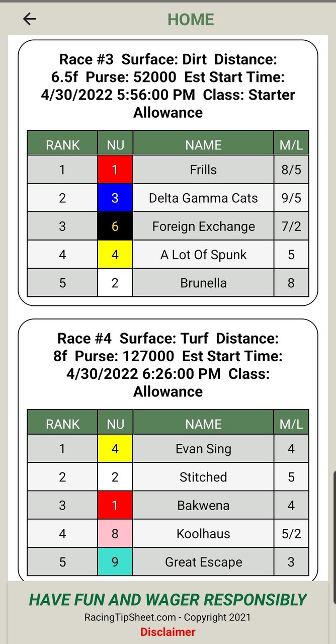This screenshot has width=336, height=644.
Task: Click the yellow 4 badge beside Evan Sing
Action: [115, 448]
